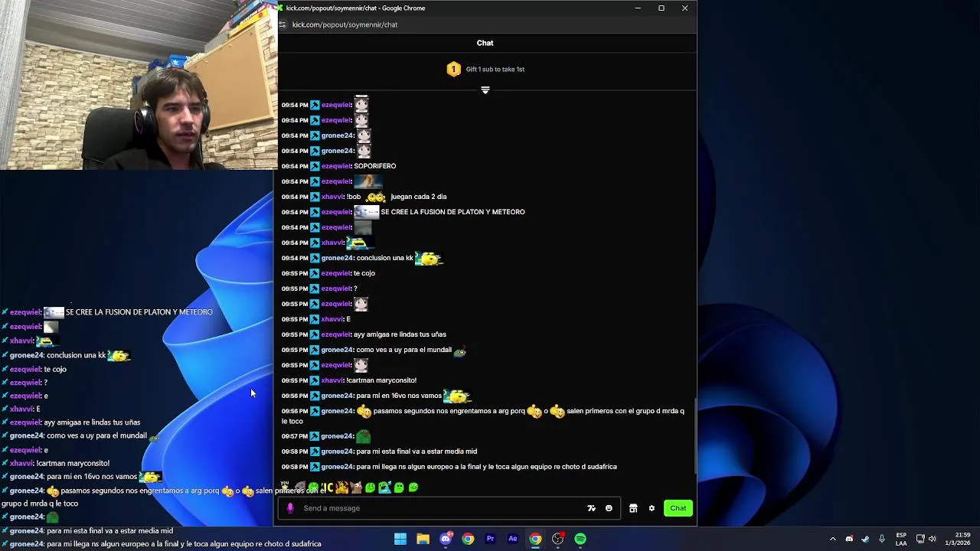
Task: Open OBS Studio from taskbar
Action: point(558,539)
